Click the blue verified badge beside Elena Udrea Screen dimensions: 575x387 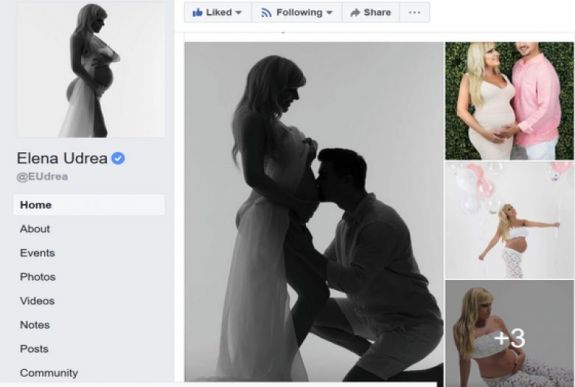click(x=118, y=158)
